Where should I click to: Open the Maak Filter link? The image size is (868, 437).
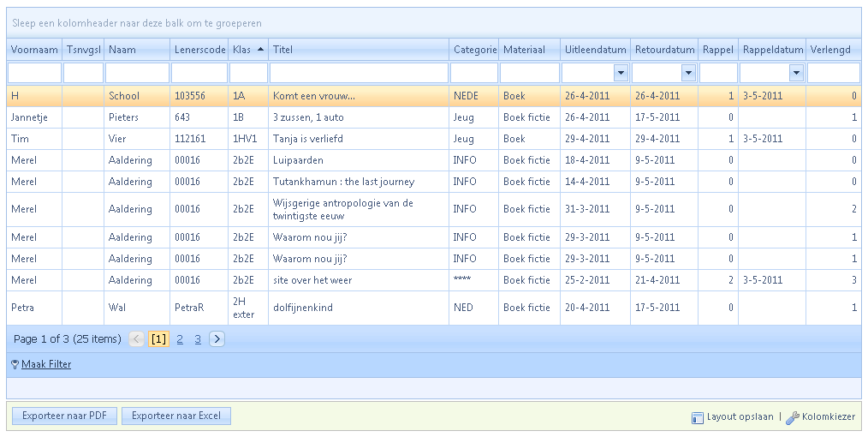[46, 365]
